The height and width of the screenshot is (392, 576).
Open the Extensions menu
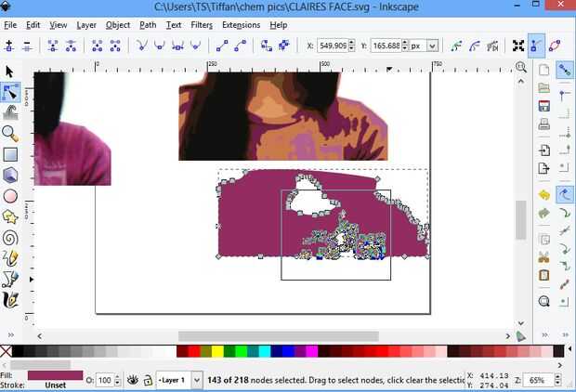point(241,25)
